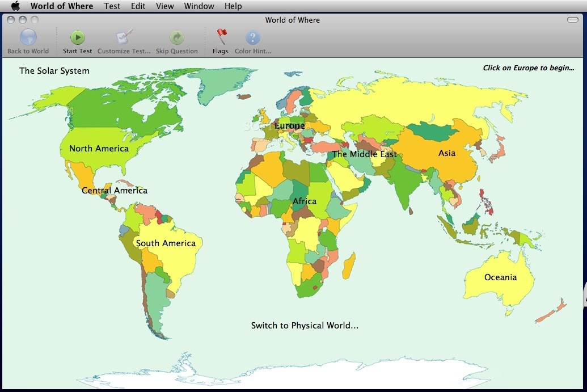The width and height of the screenshot is (587, 392).
Task: Select the Europe region label
Action: [290, 125]
